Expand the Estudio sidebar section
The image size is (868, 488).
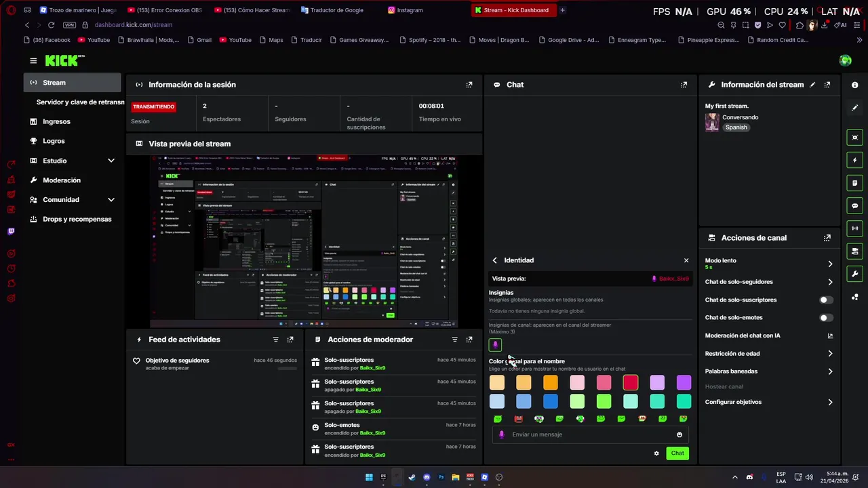pos(111,161)
